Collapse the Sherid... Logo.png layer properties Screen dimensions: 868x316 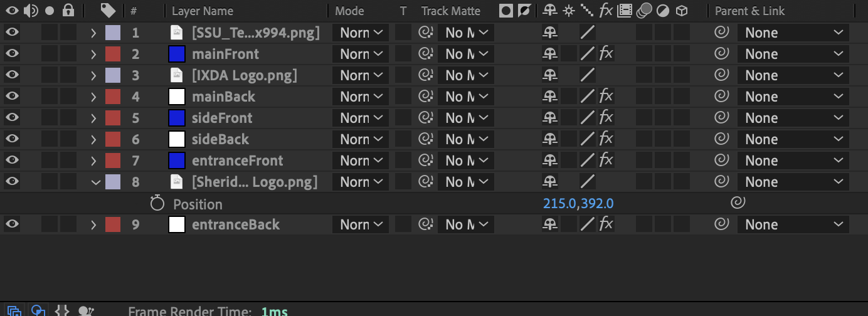pyautogui.click(x=95, y=182)
